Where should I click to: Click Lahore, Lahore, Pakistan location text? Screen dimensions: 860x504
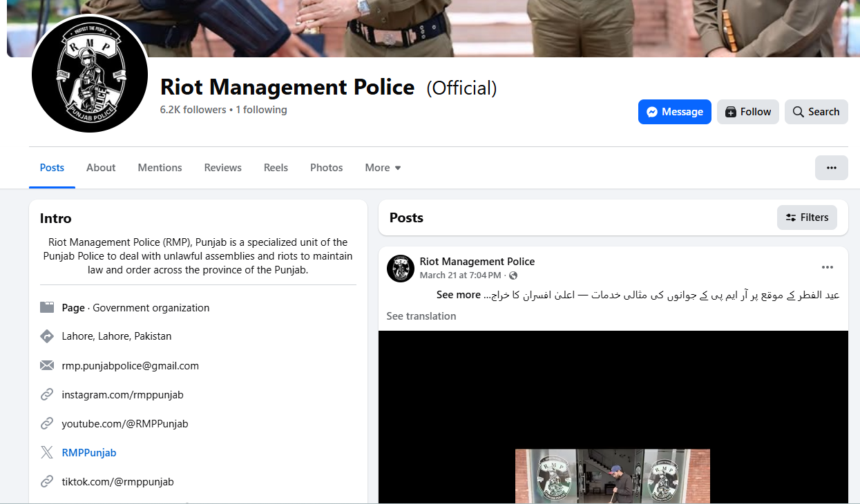[x=117, y=336]
